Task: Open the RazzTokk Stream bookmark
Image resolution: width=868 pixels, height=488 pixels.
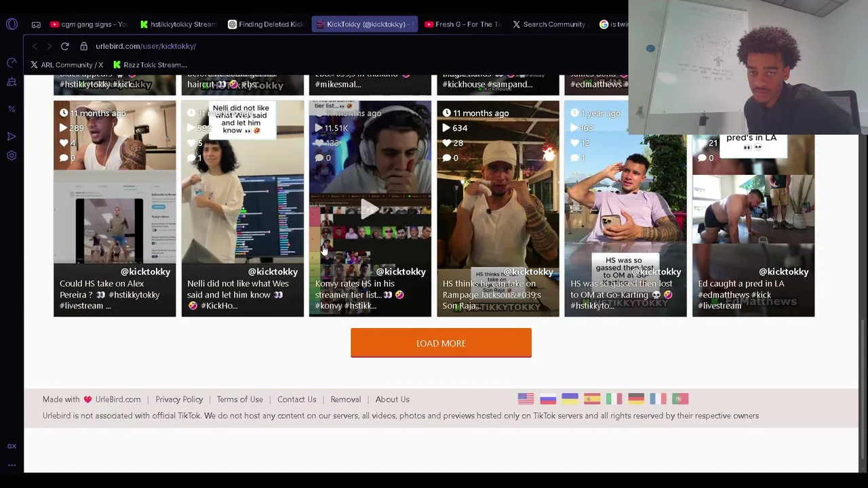Action: point(150,65)
